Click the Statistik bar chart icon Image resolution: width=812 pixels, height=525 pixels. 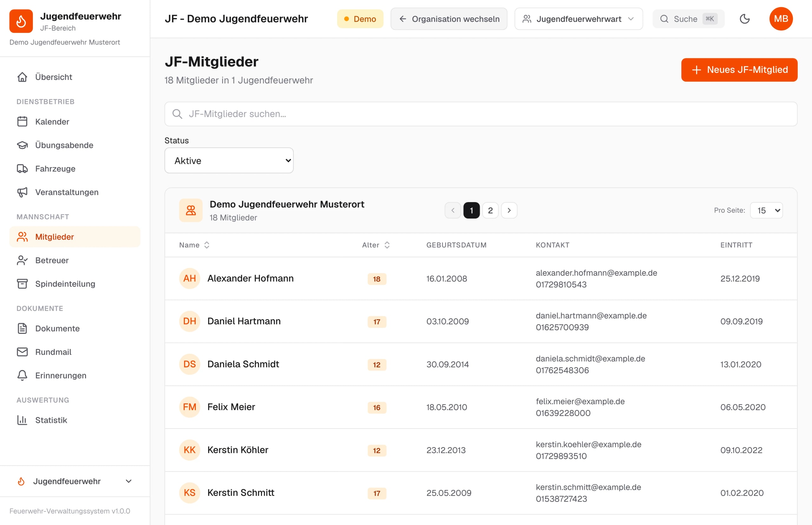tap(22, 420)
